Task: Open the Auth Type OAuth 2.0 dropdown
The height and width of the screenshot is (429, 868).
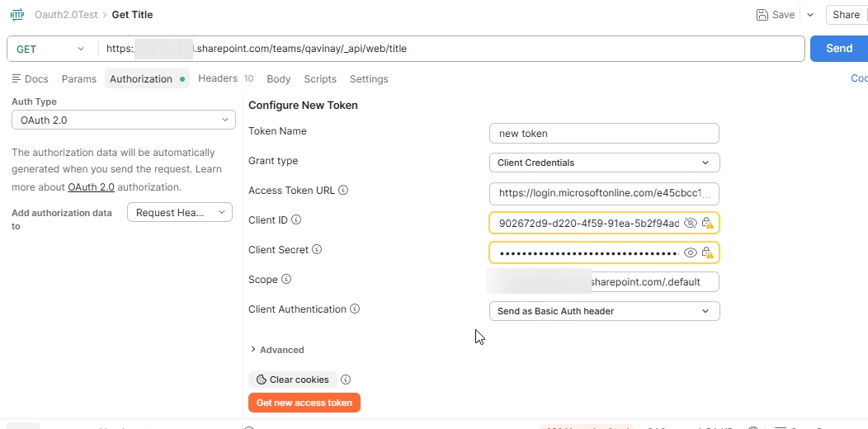Action: point(124,120)
